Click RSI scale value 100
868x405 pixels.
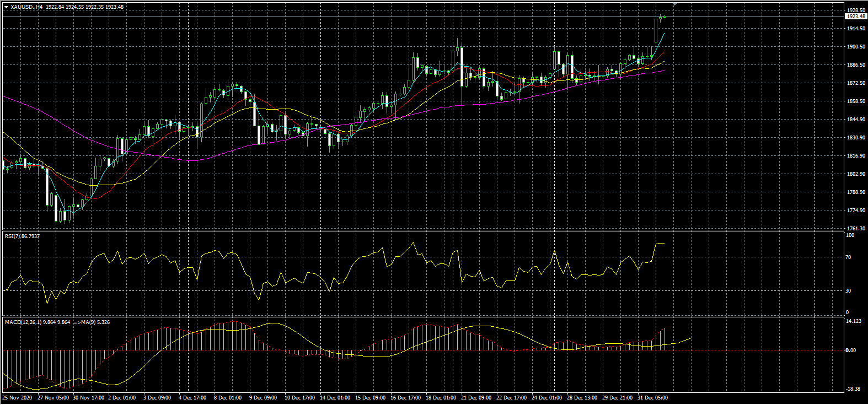[x=850, y=235]
